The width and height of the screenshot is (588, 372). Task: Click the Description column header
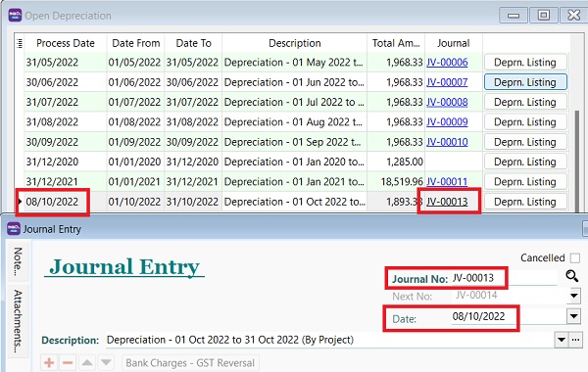(x=294, y=43)
